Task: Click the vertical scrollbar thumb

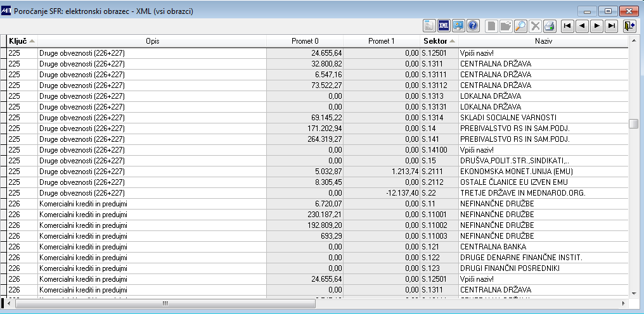Action: [634, 123]
